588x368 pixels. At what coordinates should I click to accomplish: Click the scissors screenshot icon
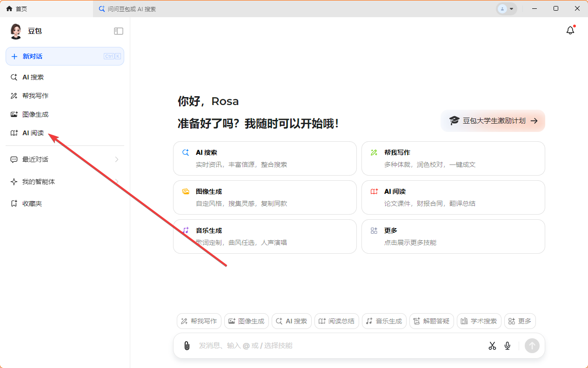click(x=492, y=346)
